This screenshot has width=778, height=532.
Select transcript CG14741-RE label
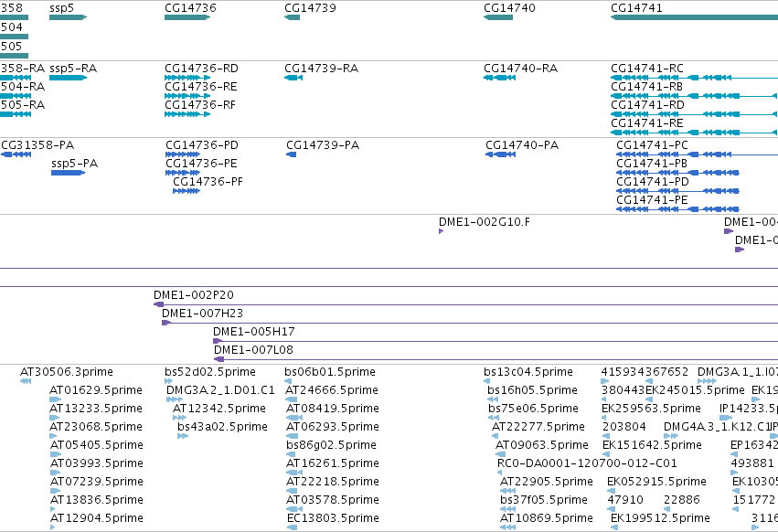click(x=647, y=123)
